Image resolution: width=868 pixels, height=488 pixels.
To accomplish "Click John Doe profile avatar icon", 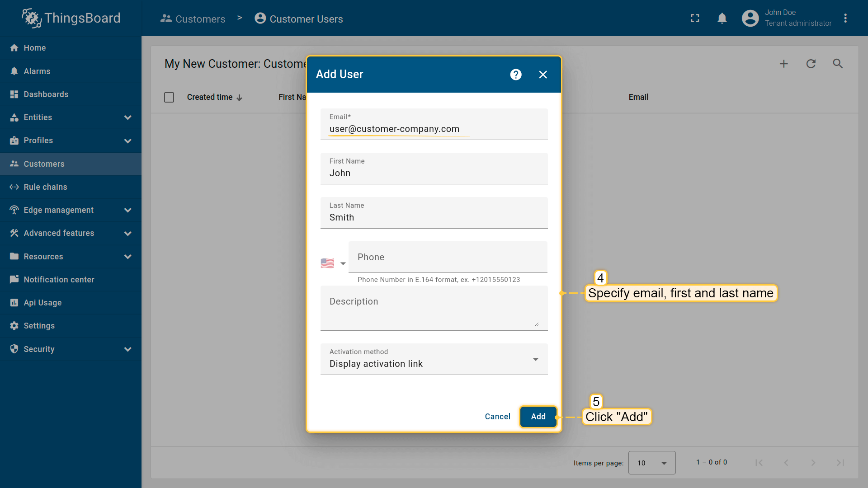I will [750, 19].
